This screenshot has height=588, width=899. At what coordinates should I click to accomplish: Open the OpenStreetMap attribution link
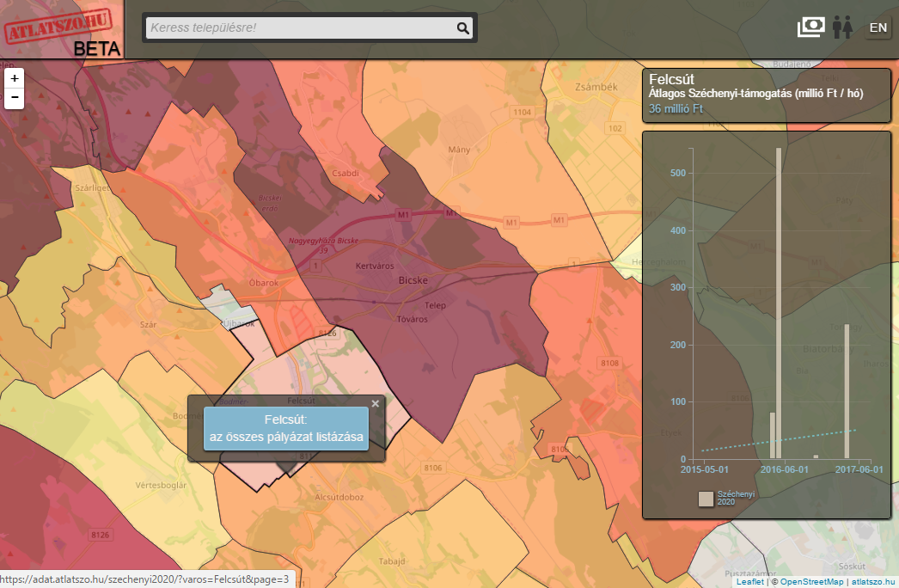(810, 582)
